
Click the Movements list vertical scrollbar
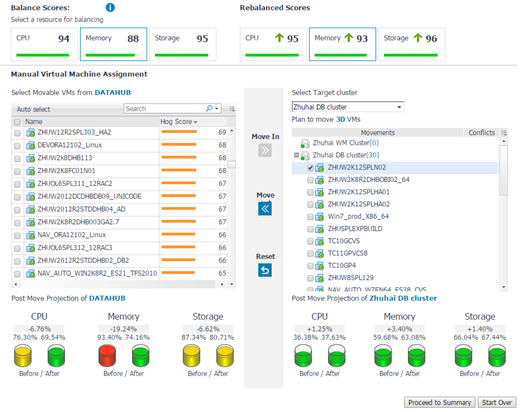coord(503,171)
